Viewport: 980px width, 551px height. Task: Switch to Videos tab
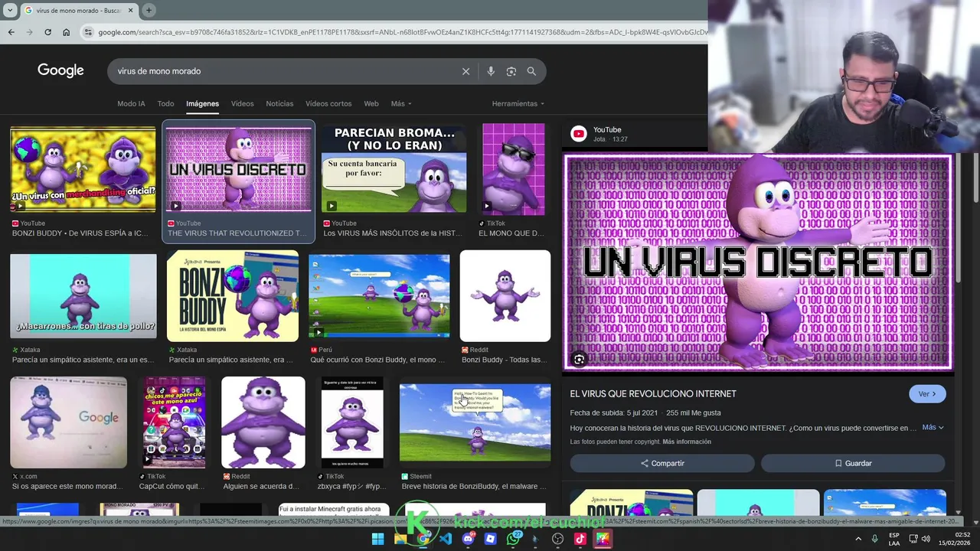(x=242, y=103)
